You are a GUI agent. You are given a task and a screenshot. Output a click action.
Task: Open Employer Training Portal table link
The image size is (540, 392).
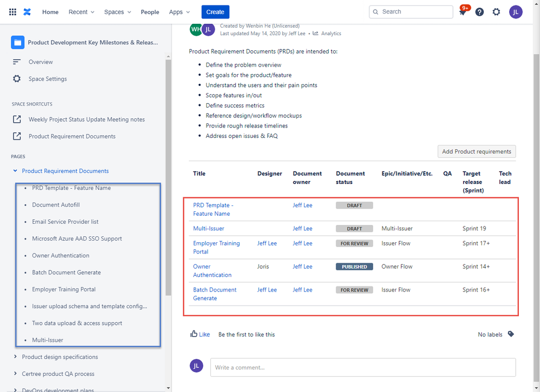(x=216, y=247)
